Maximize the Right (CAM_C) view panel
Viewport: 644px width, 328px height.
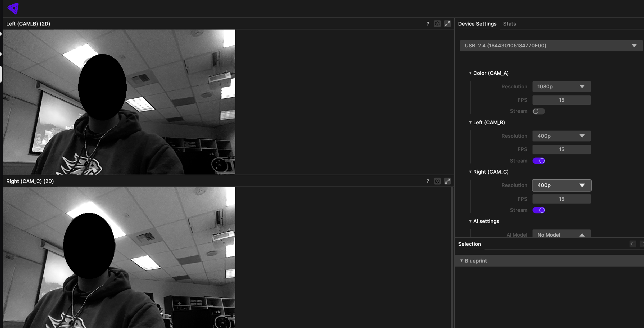click(447, 181)
